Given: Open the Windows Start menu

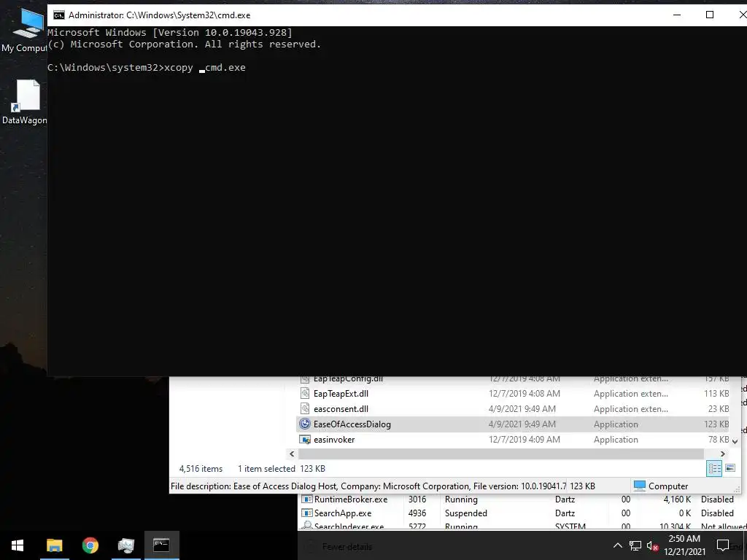Looking at the screenshot, I should 18,545.
